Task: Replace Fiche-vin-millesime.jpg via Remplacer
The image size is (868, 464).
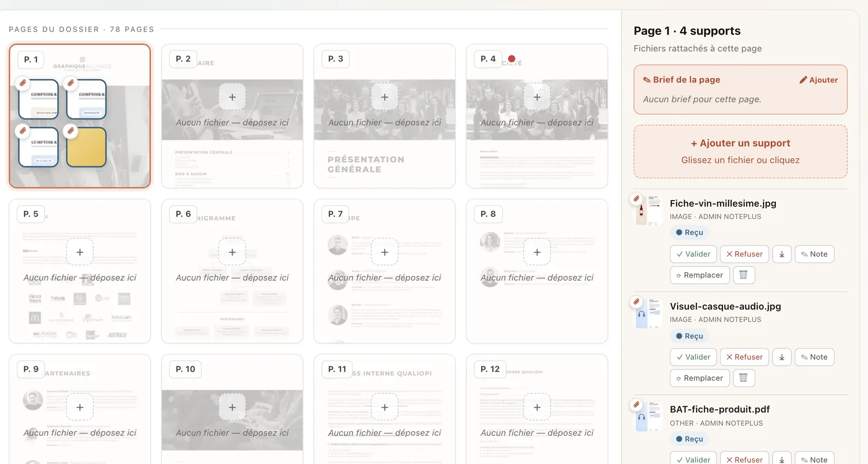Action: click(x=700, y=275)
